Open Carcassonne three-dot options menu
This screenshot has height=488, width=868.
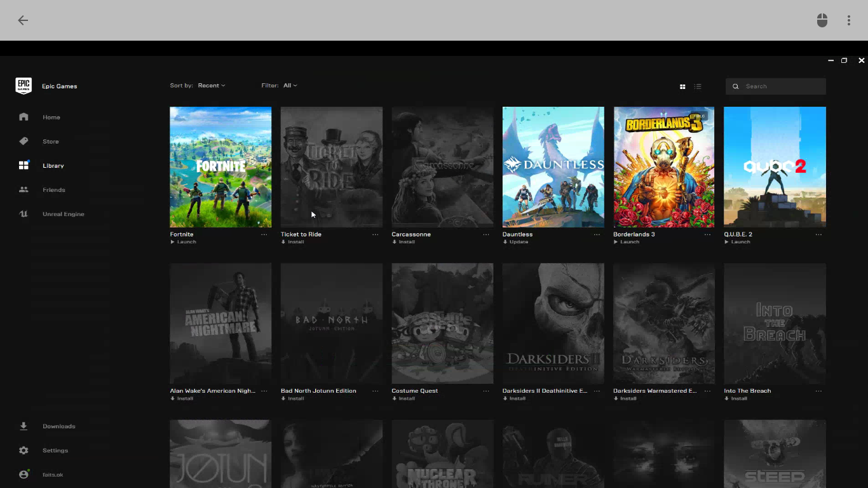486,234
